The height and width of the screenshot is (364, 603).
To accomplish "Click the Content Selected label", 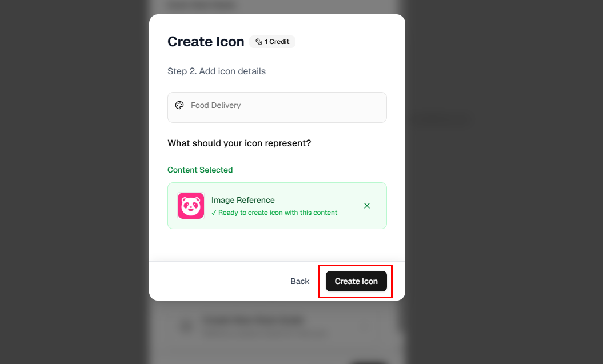I will (x=200, y=170).
